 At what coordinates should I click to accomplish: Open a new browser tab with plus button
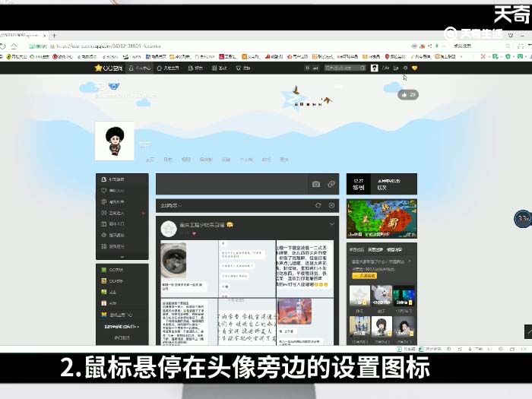[x=54, y=35]
